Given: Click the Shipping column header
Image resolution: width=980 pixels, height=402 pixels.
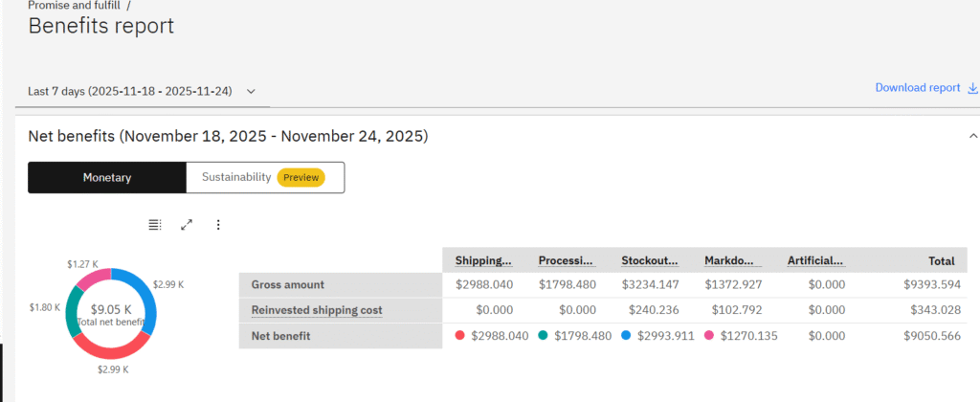Looking at the screenshot, I should tap(483, 260).
